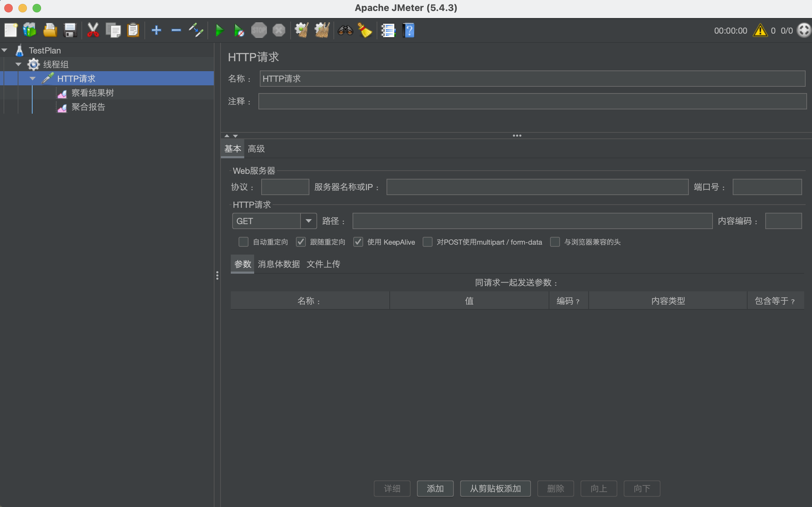Click the 服务器名称或IP input field
The width and height of the screenshot is (812, 507).
(x=537, y=187)
